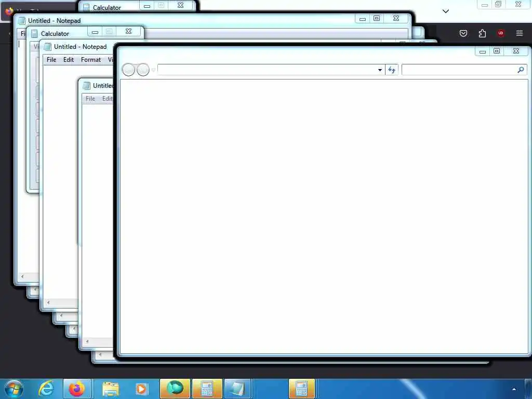Save to Pocket in Firefox toolbar
This screenshot has height=399, width=532.
[463, 33]
